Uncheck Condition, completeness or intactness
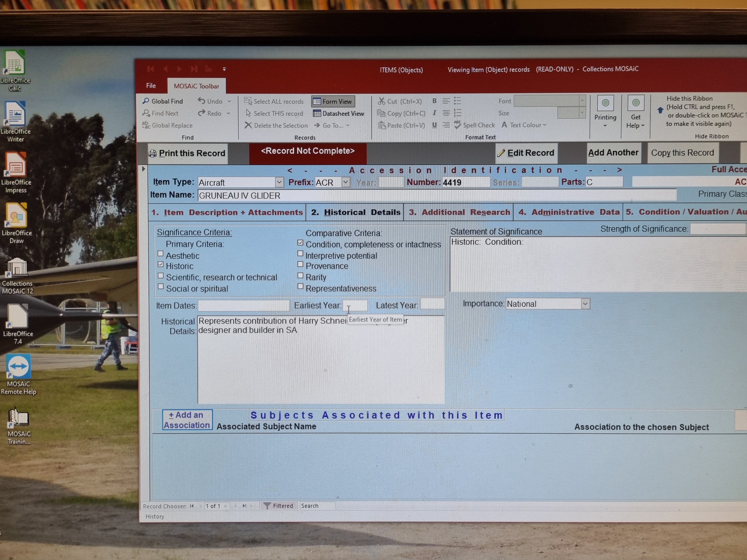The image size is (747, 560). (300, 243)
